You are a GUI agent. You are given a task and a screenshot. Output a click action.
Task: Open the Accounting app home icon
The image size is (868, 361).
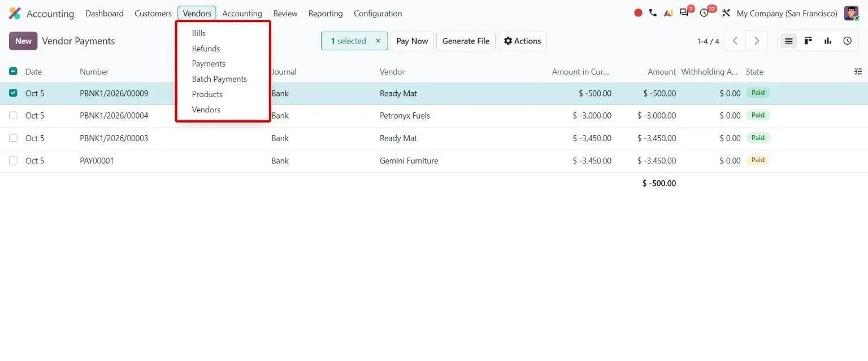(x=15, y=13)
